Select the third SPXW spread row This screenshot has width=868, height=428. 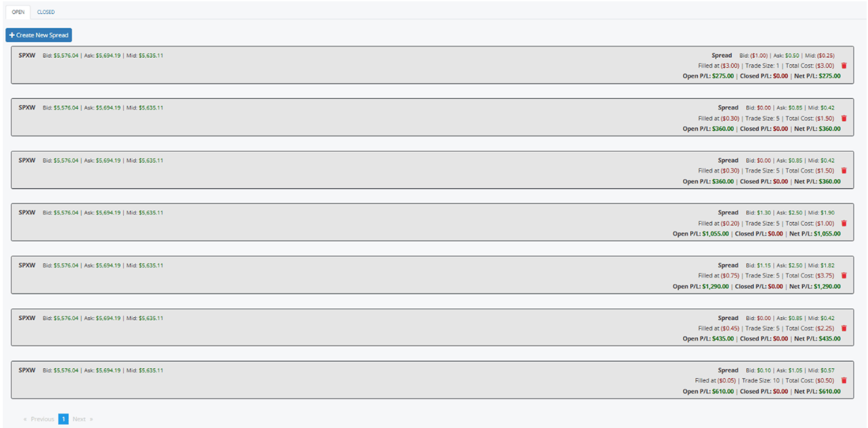click(x=415, y=170)
